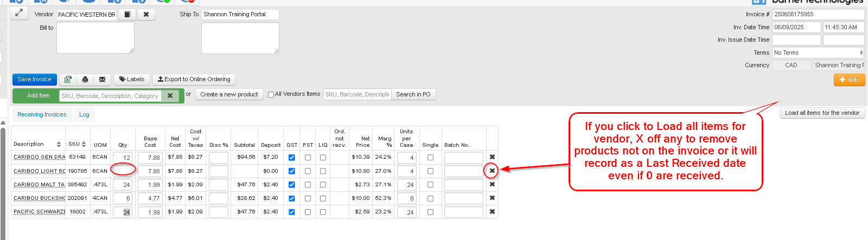Click the Inv. Issue Date field
Image resolution: width=868 pixels, height=240 pixels.
point(796,40)
